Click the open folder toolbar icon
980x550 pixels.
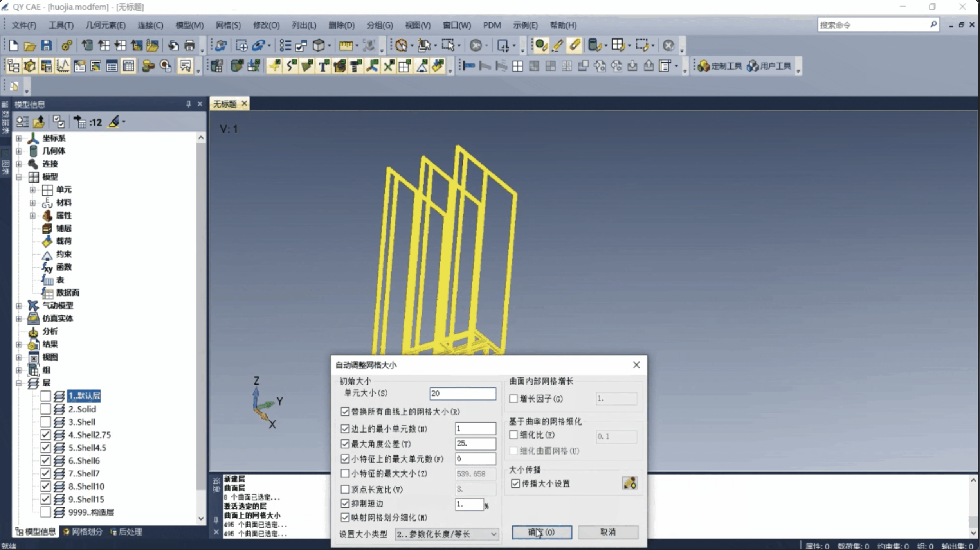coord(30,45)
